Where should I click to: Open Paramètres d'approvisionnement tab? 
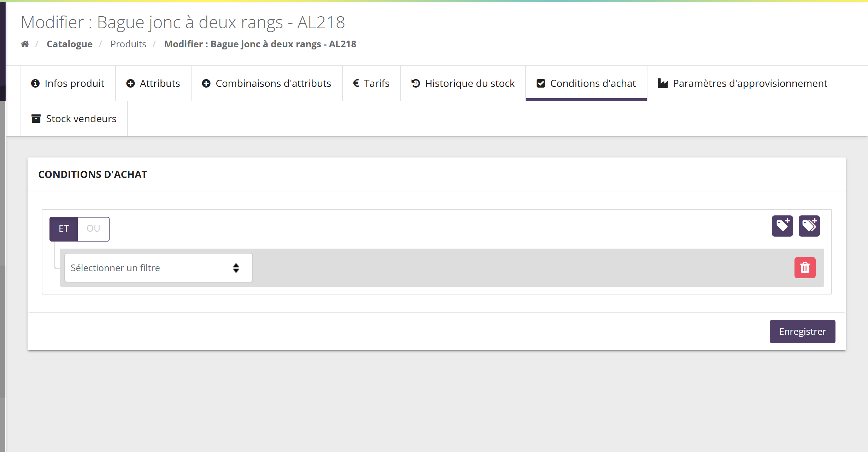[x=743, y=83]
